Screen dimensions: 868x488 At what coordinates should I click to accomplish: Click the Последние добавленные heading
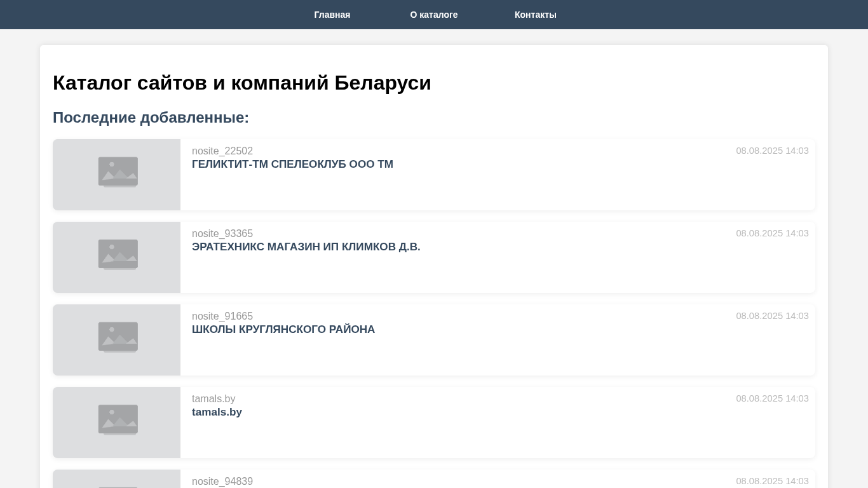151,118
